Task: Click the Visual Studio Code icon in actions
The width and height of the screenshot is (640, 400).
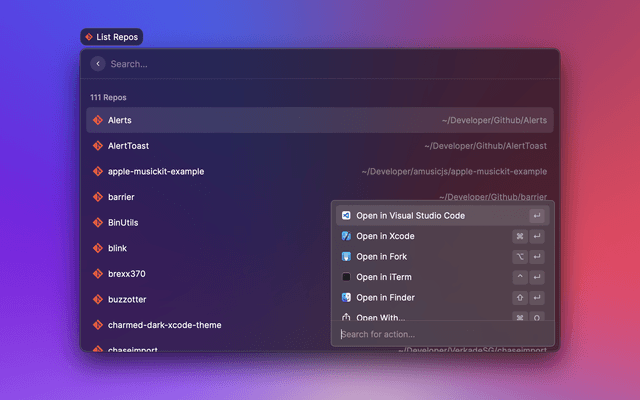Action: pos(346,216)
